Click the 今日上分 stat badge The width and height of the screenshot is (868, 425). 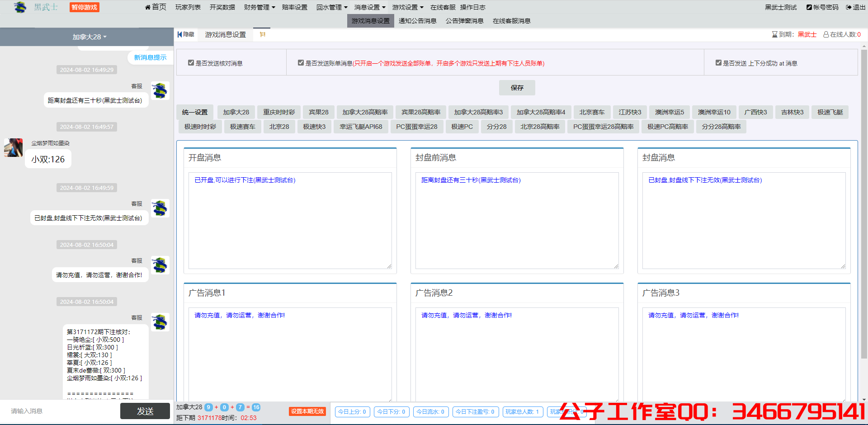352,412
